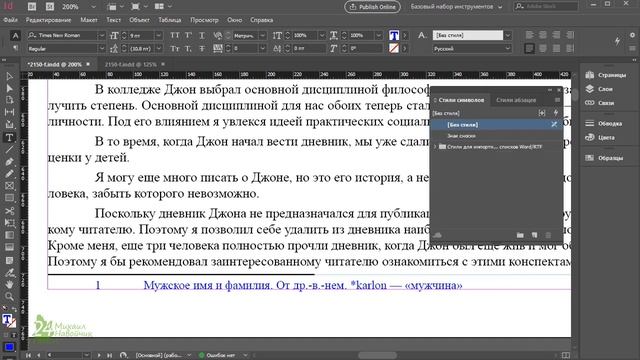Clear overrides in Character Styles panel
The width and height of the screenshot is (640, 360).
click(x=542, y=113)
